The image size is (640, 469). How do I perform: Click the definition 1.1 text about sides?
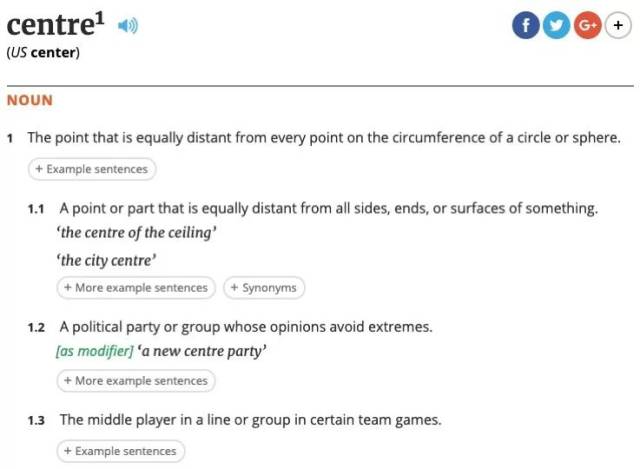(328, 209)
